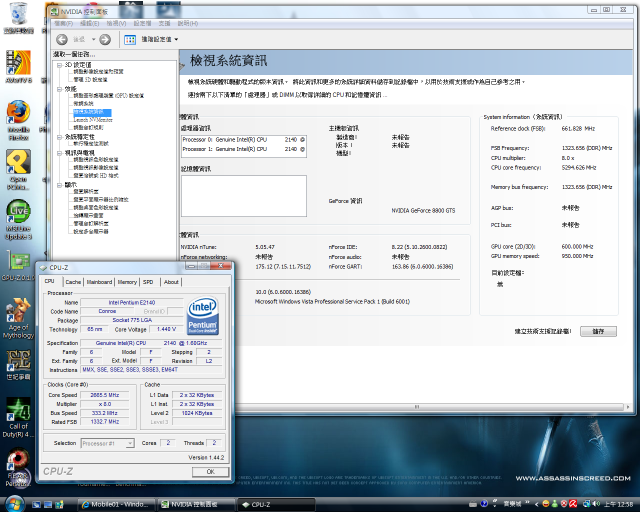Click the CPU-Z taskbar button

[276, 505]
